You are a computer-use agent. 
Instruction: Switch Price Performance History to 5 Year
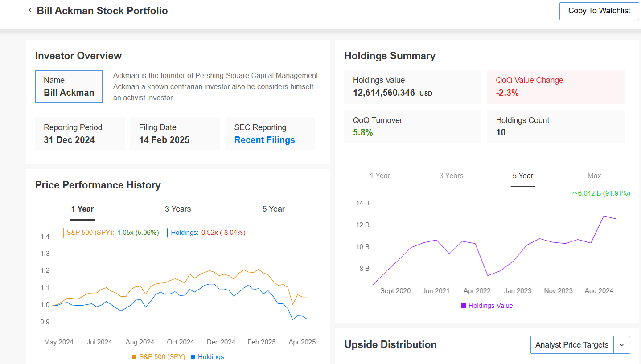273,209
